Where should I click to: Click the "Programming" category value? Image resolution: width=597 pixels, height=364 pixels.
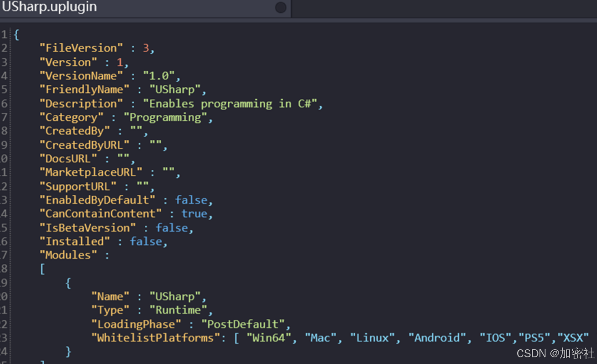coord(165,117)
